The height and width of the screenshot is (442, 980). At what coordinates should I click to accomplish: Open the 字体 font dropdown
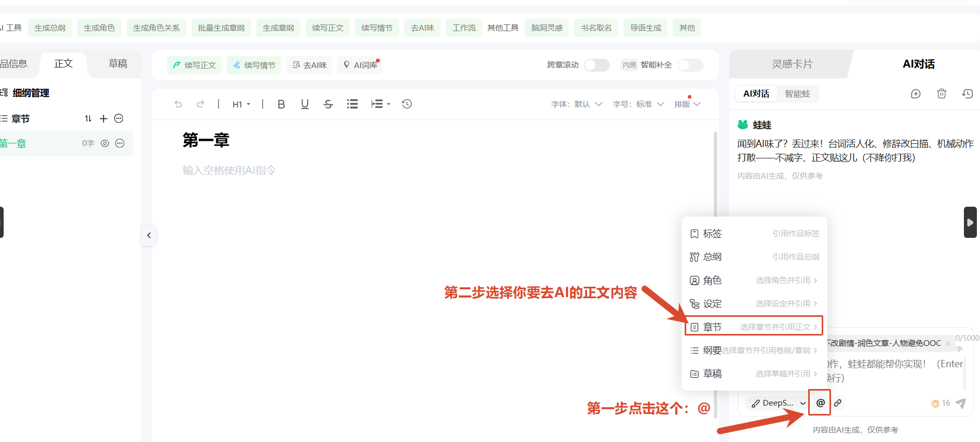[x=577, y=104]
